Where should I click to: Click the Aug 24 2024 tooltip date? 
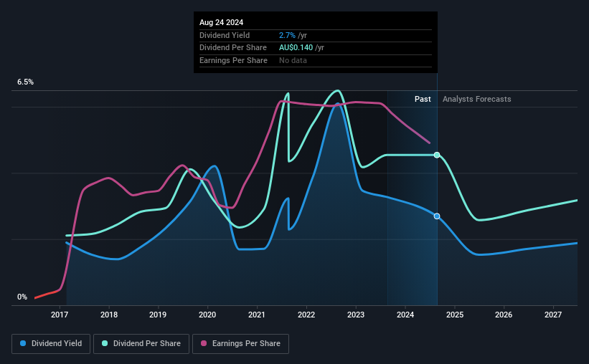pyautogui.click(x=221, y=22)
